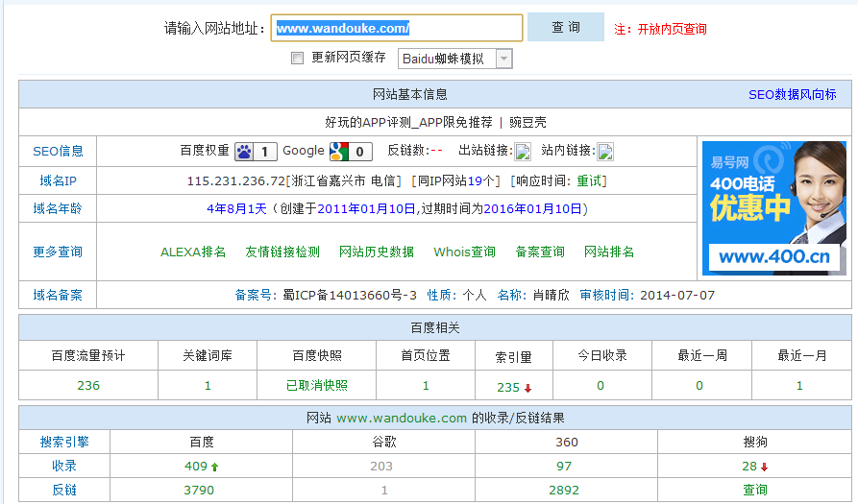Click the Sogou indexed count 28

coord(749,467)
